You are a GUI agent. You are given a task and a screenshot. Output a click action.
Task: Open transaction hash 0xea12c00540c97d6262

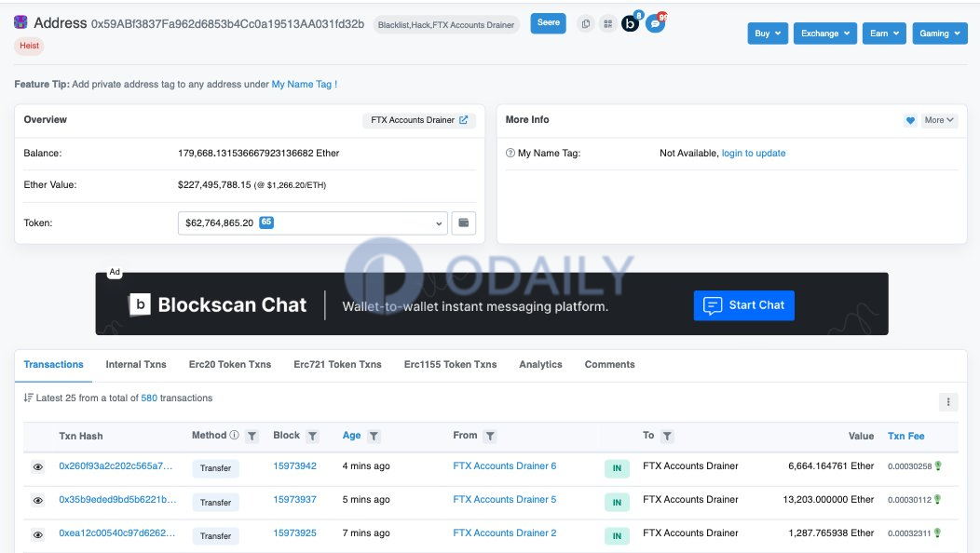[116, 533]
